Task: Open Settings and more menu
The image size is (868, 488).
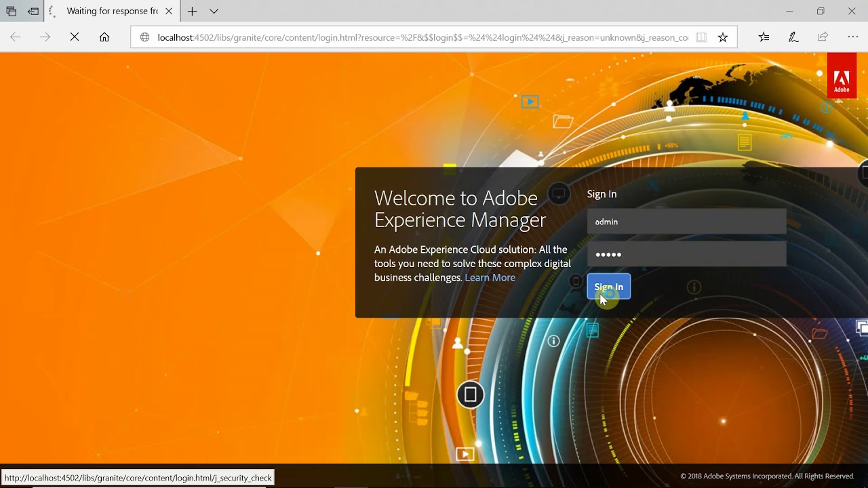Action: point(853,37)
